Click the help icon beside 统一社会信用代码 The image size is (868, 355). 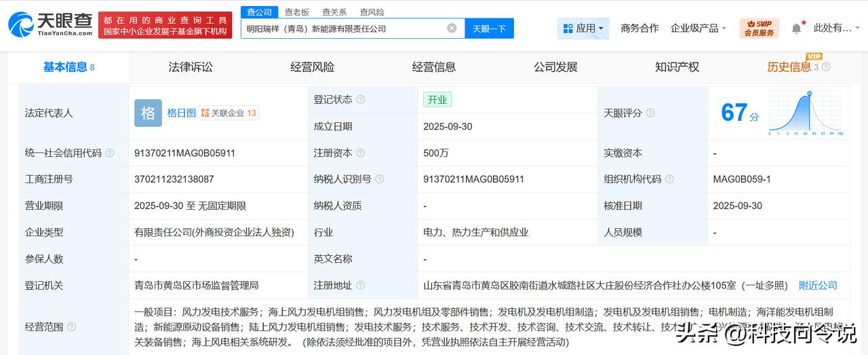[110, 153]
